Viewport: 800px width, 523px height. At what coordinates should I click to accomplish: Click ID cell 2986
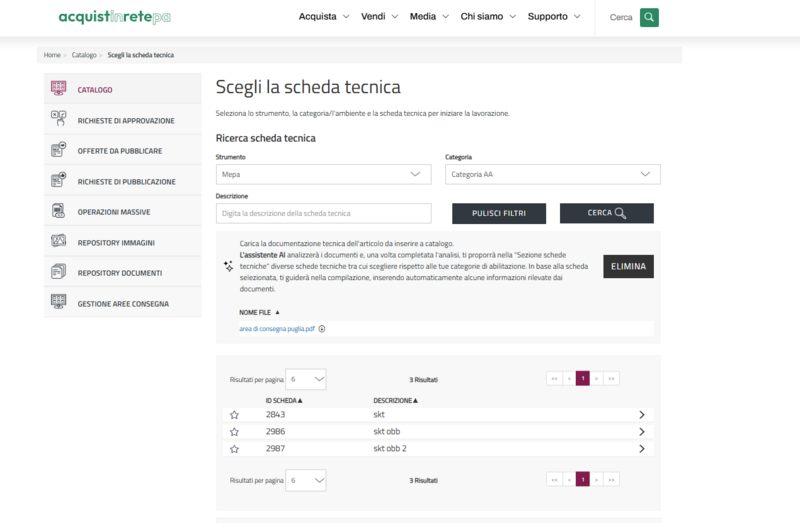pyautogui.click(x=275, y=432)
